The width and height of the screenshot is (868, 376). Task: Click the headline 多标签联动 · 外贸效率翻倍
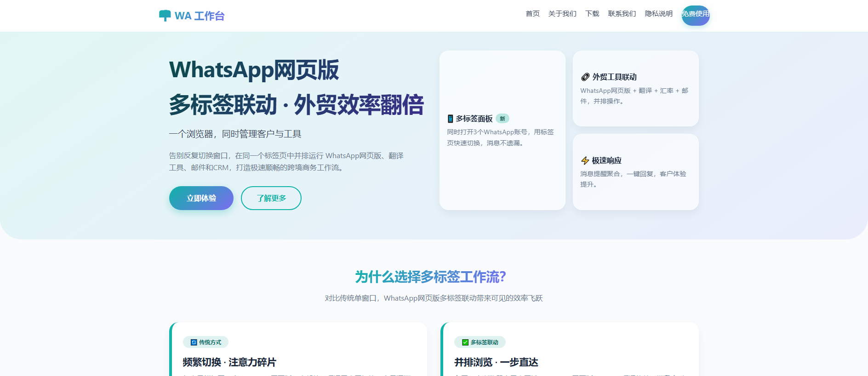pyautogui.click(x=296, y=105)
